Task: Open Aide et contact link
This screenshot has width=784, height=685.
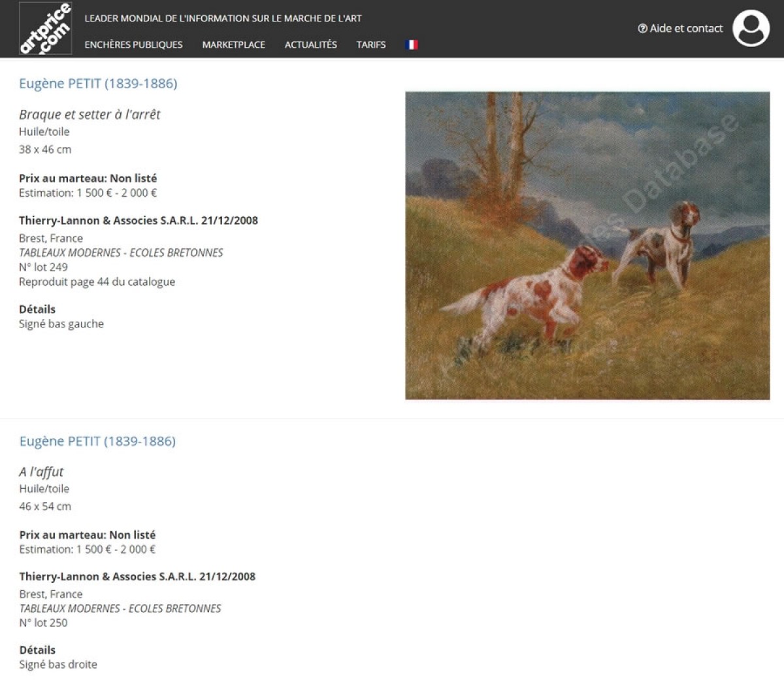Action: 686,28
